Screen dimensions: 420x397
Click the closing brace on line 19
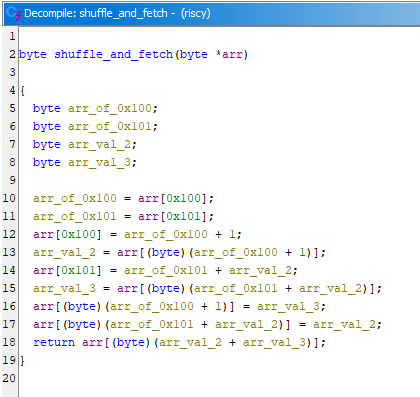point(22,360)
